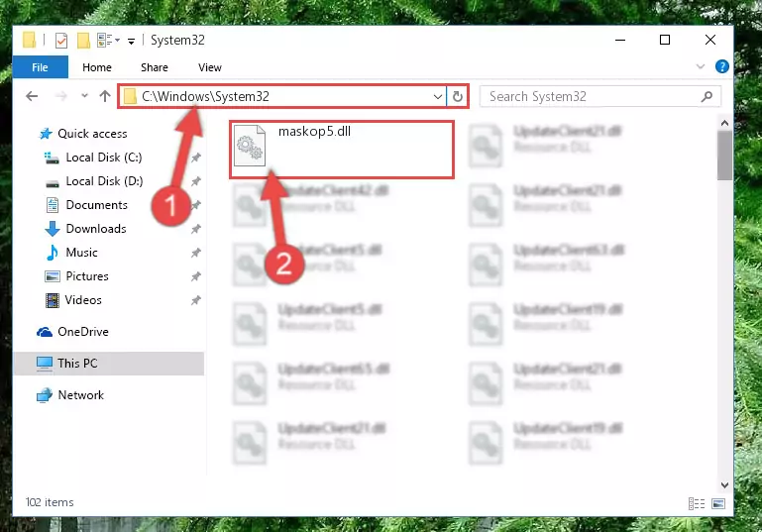Viewport: 762px width, 532px height.
Task: Go up one folder level
Action: point(105,96)
